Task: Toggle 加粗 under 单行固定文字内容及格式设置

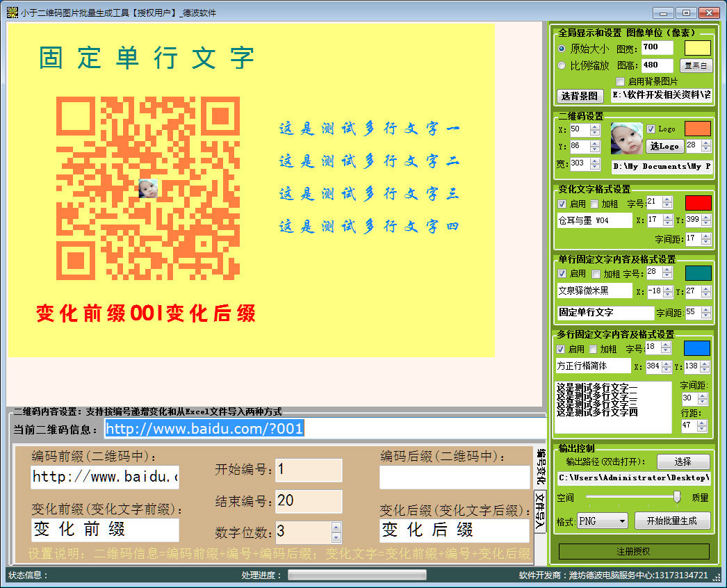Action: 596,274
